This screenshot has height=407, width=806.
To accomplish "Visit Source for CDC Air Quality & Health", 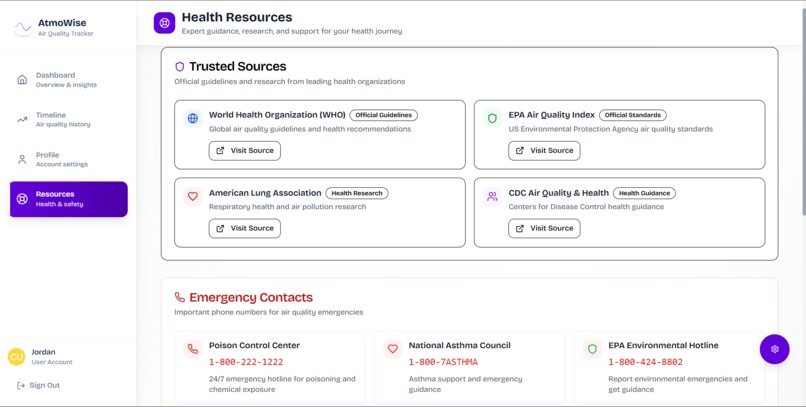I will point(544,228).
